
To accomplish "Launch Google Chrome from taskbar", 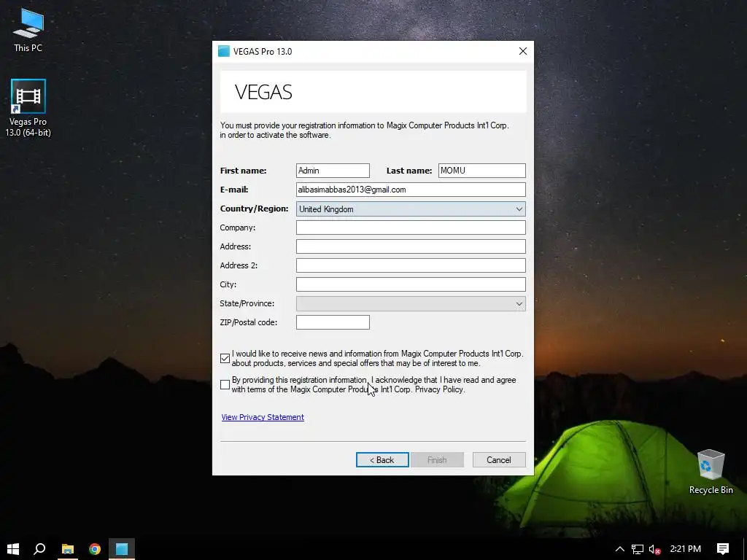I will [x=95, y=548].
